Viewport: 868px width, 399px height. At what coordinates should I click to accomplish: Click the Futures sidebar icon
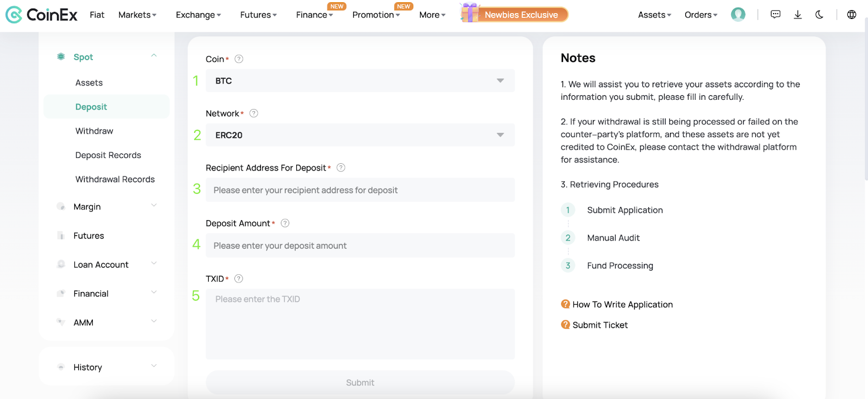click(61, 235)
